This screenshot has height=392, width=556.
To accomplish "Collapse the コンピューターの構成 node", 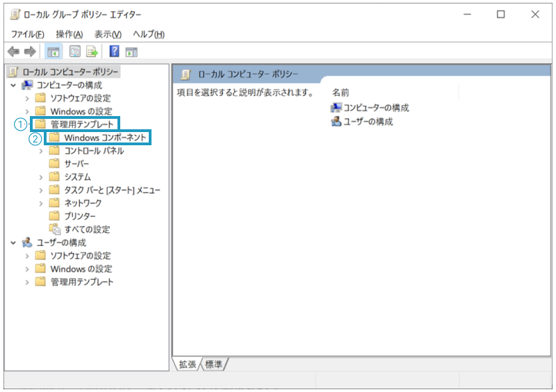I will [x=13, y=85].
